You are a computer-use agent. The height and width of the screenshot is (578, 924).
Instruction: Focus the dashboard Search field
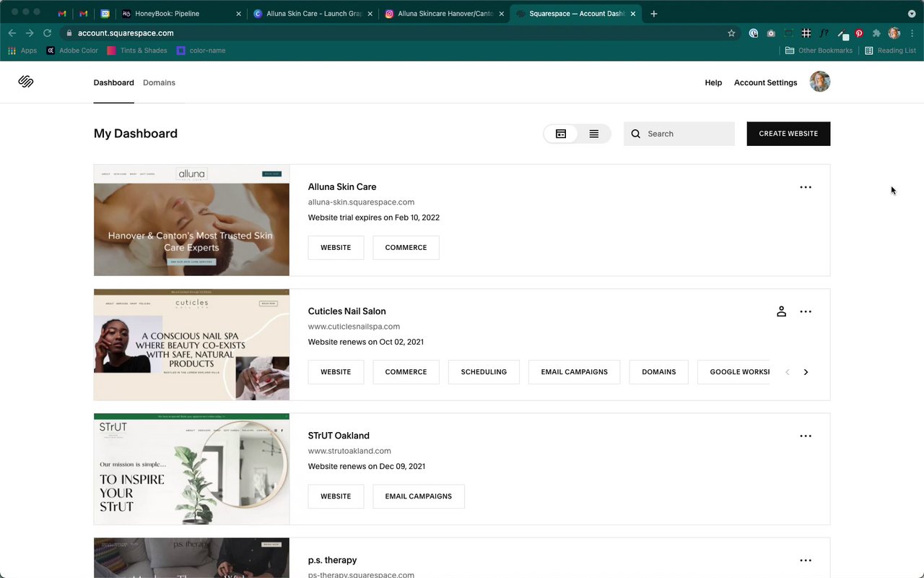pos(679,134)
